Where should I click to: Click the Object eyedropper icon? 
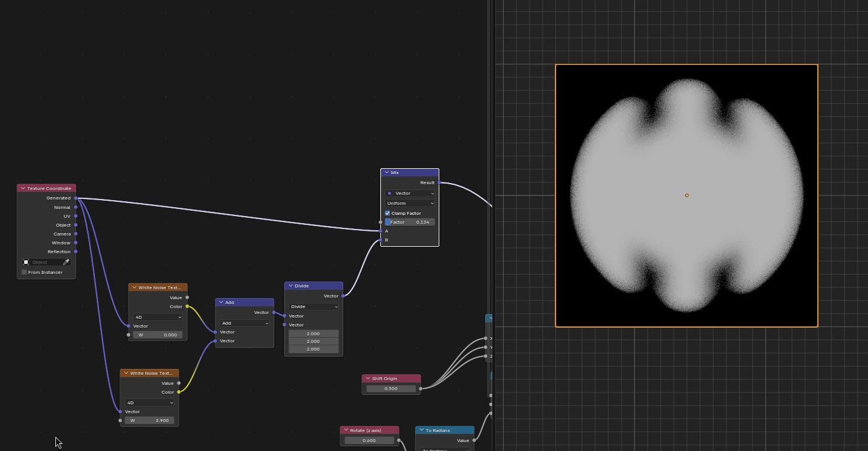click(x=66, y=262)
